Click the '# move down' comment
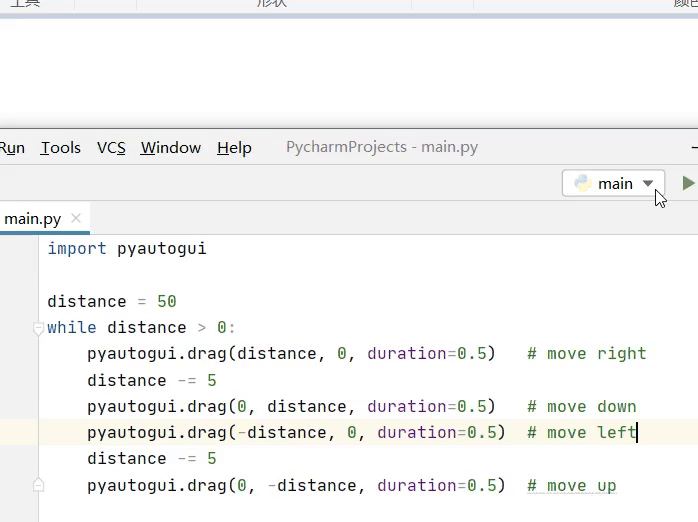Viewport: 698px width, 522px height. pos(581,407)
